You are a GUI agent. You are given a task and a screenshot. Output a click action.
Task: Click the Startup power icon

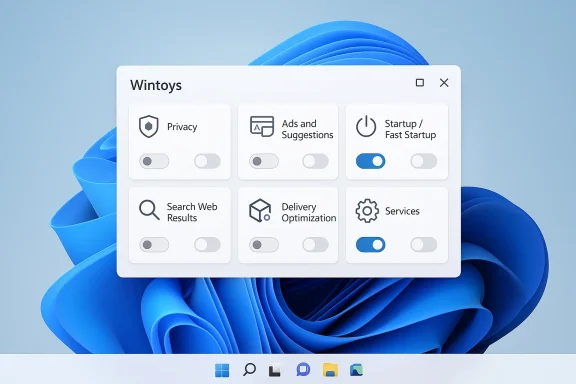tap(366, 126)
